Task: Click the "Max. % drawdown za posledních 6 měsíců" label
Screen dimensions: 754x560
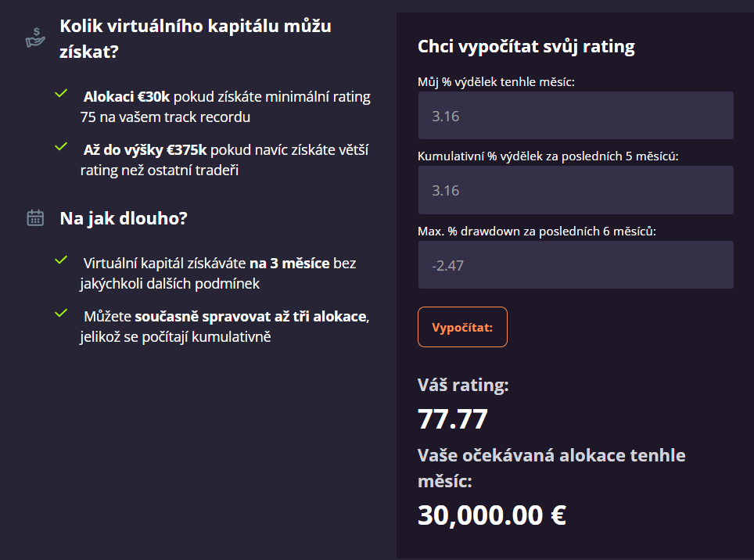Action: pos(537,231)
